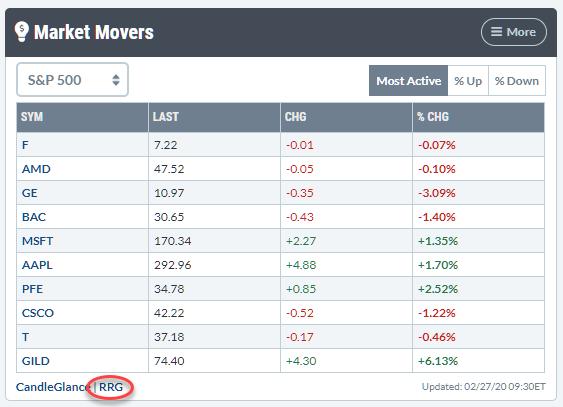Expand the S&P 500 index dropdown
This screenshot has width=563, height=407.
[x=73, y=80]
